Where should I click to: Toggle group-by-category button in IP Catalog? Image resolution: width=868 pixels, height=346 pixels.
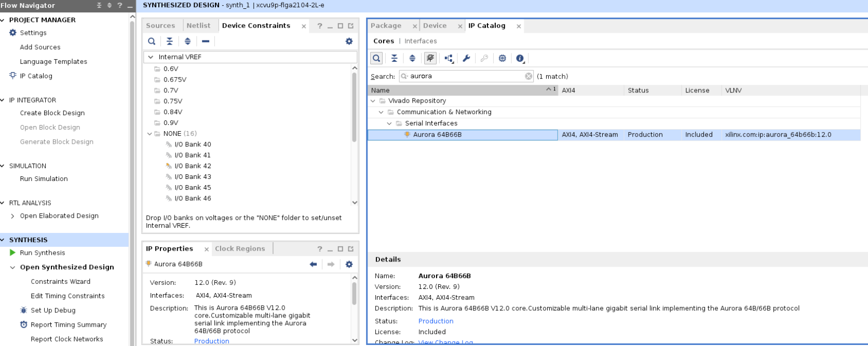coord(430,58)
